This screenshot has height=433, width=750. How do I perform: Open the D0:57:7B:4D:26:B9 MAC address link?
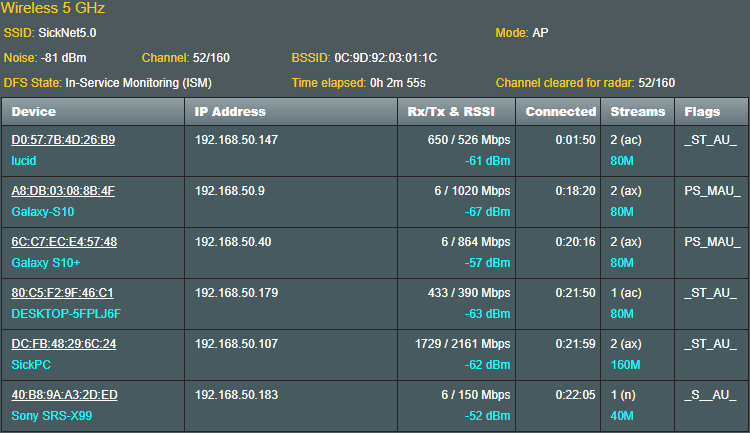[63, 140]
